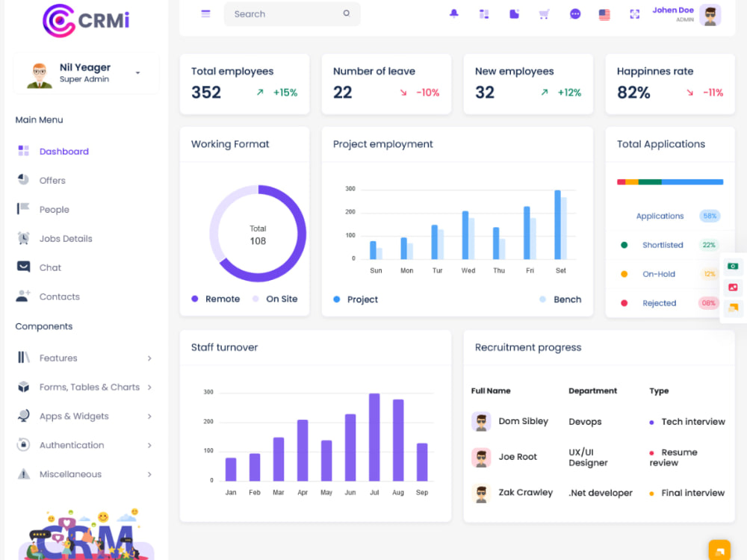Open the notifications bell
Image resolution: width=747 pixels, height=560 pixels.
pos(453,13)
